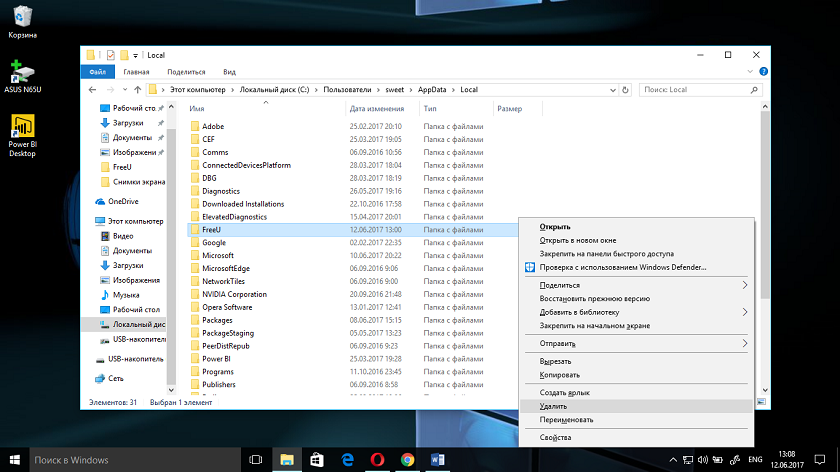
Task: Open the Recycle Bin desktop icon
Action: 22,23
